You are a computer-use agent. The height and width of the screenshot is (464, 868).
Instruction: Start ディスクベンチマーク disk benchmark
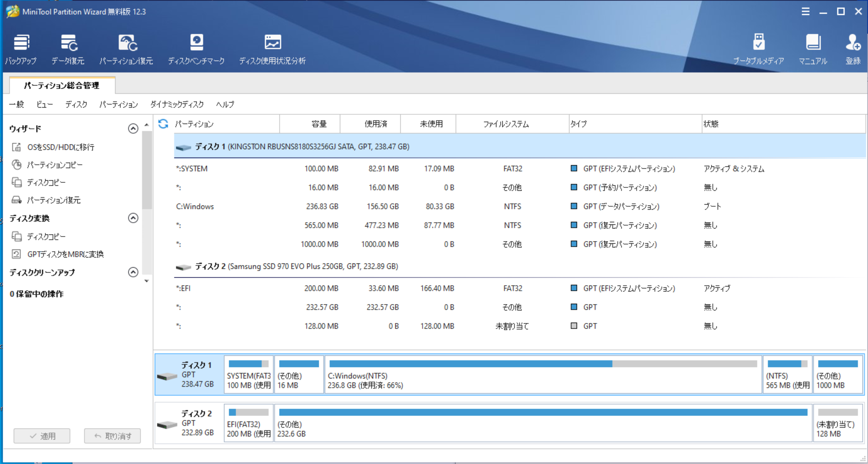click(196, 49)
